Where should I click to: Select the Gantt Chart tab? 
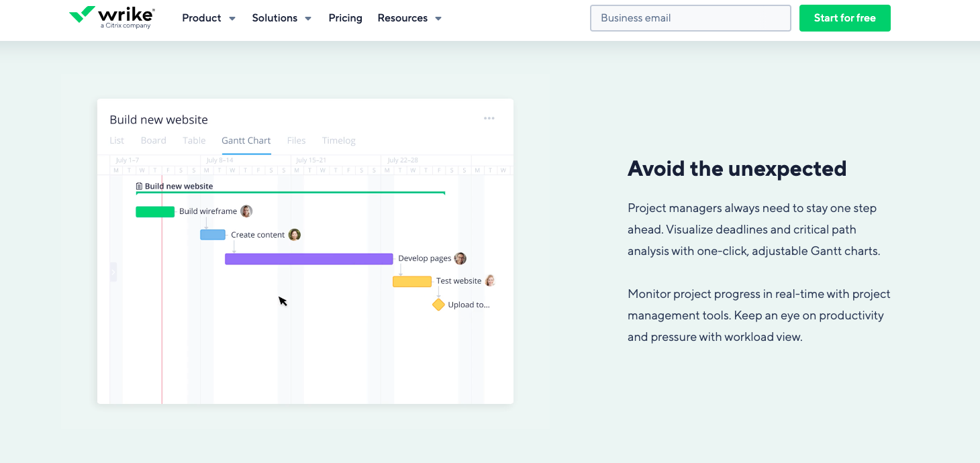(246, 140)
